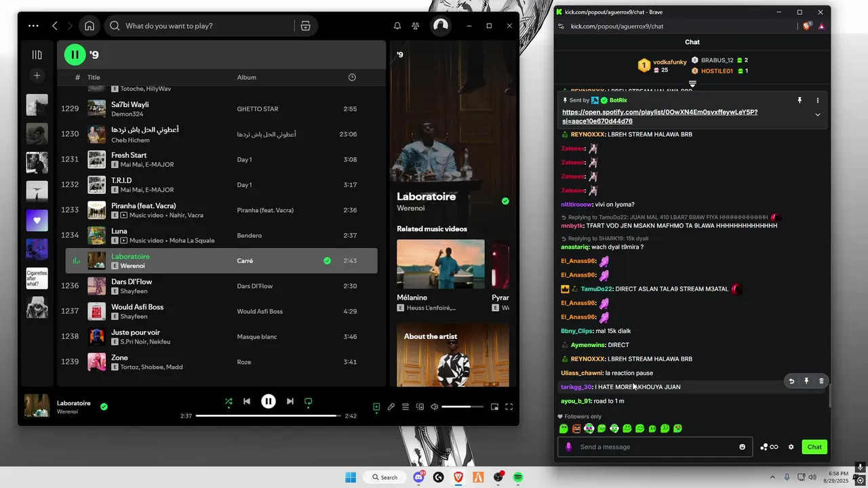Open artist Cheb Hichem link
This screenshot has height=488, width=868.
click(x=130, y=140)
